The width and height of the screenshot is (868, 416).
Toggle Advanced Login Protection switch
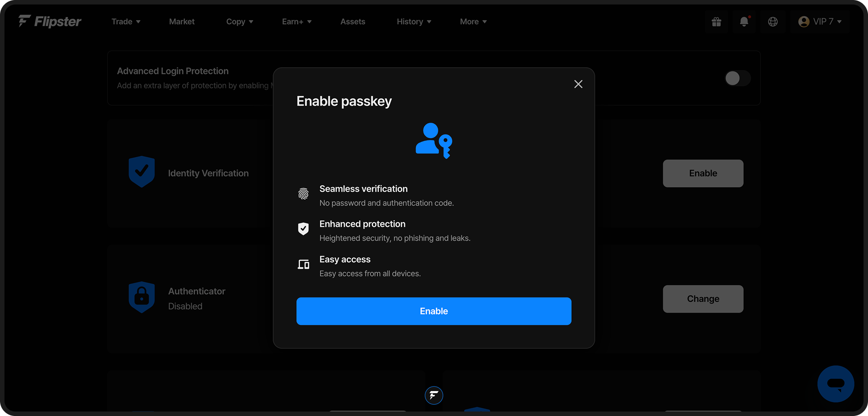[x=737, y=78]
